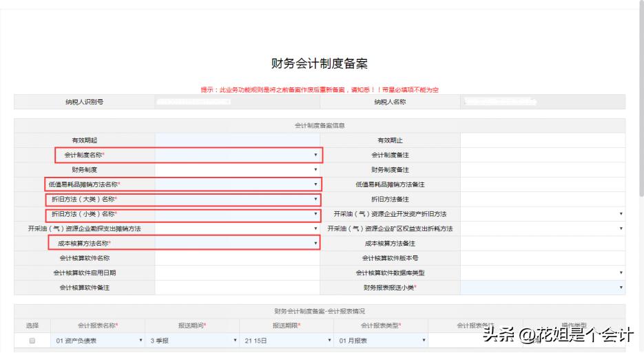Click the 财务会计制度备案-会计报表情况 section header

pos(319,311)
